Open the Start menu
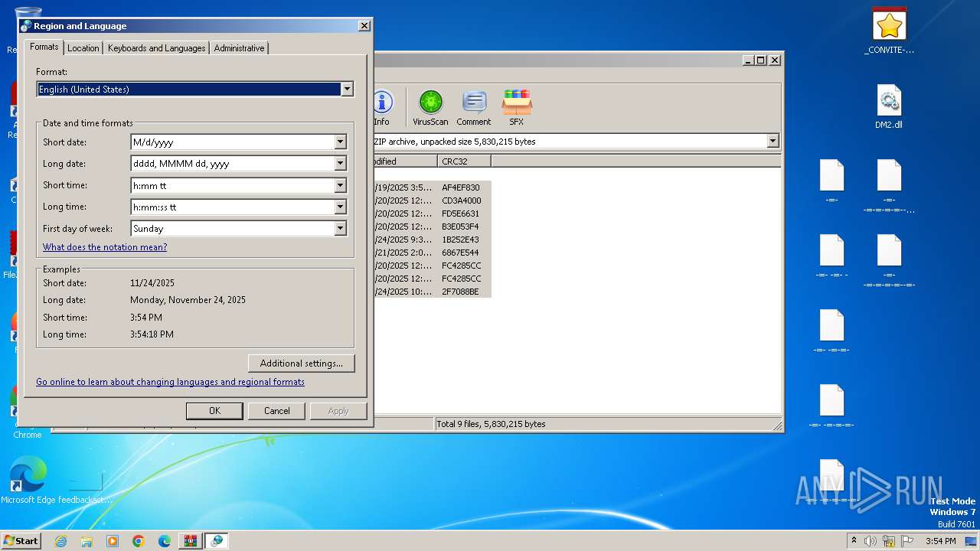The image size is (980, 551). point(21,541)
